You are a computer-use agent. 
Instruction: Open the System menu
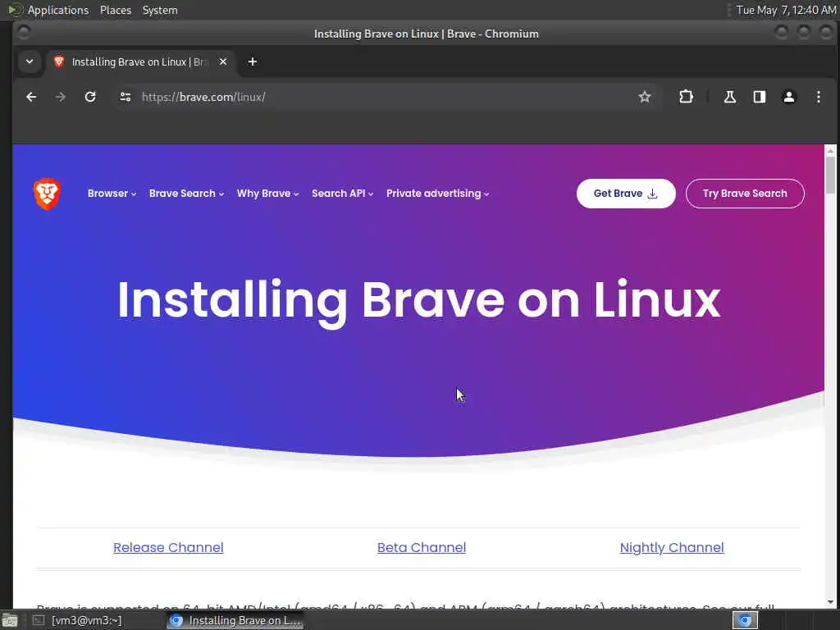coord(160,10)
